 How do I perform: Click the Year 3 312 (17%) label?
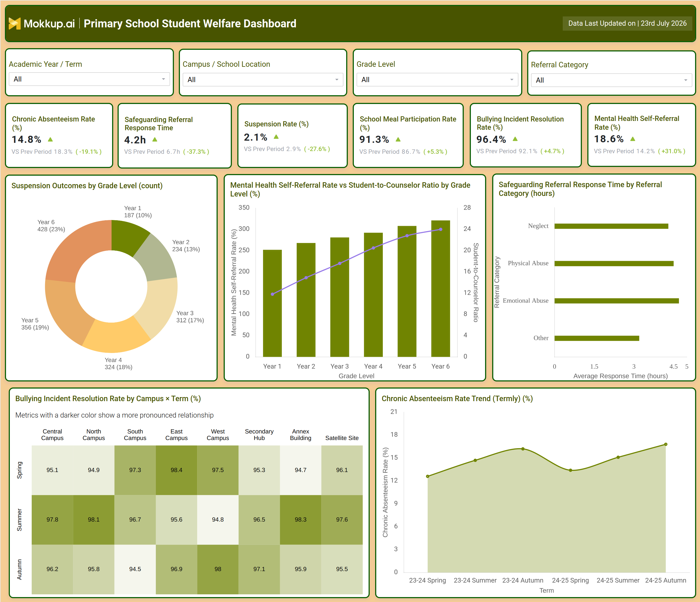click(x=190, y=317)
